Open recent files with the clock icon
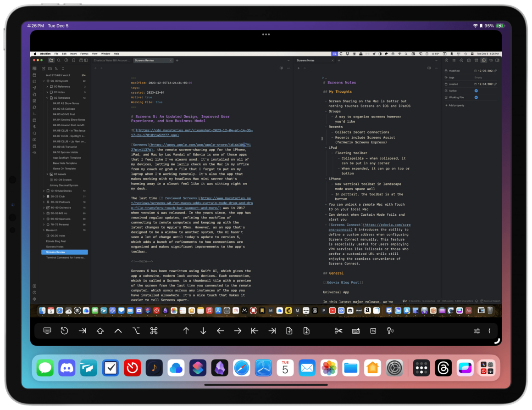 coord(66,60)
